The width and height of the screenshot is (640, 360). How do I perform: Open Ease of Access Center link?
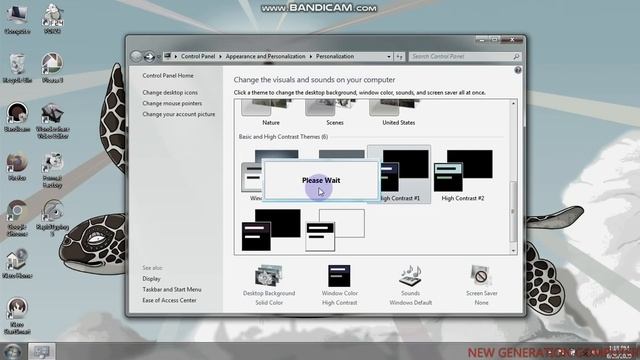click(169, 300)
